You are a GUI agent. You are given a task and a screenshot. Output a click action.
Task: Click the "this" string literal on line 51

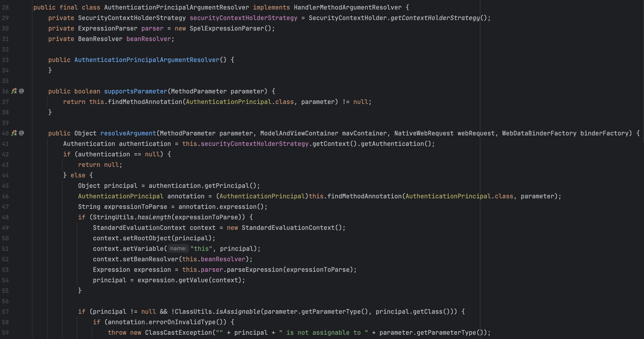coord(201,249)
